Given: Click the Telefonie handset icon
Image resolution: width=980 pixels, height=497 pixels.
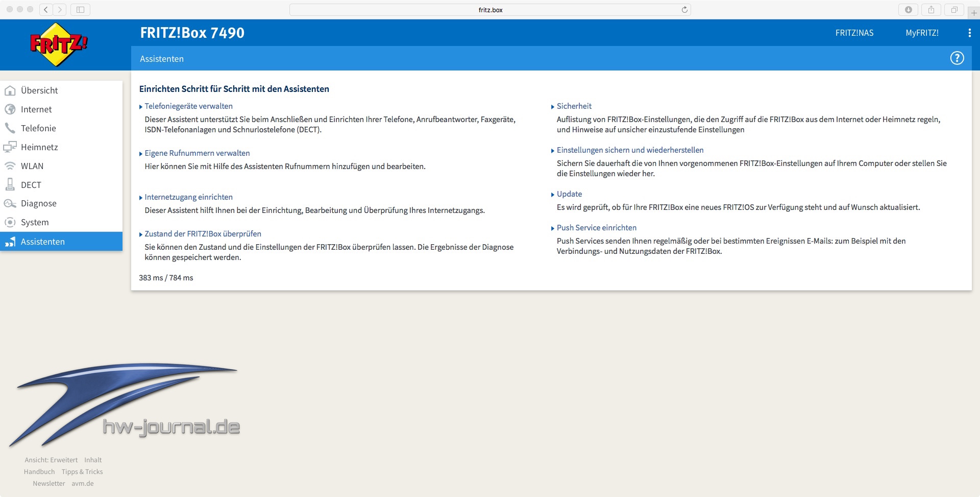Looking at the screenshot, I should click(10, 128).
